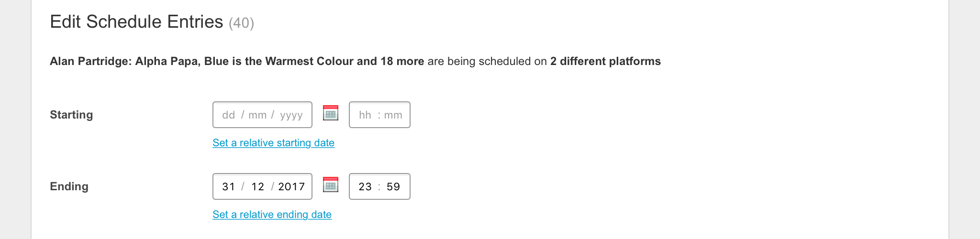Click the entries count (40)

(x=241, y=23)
